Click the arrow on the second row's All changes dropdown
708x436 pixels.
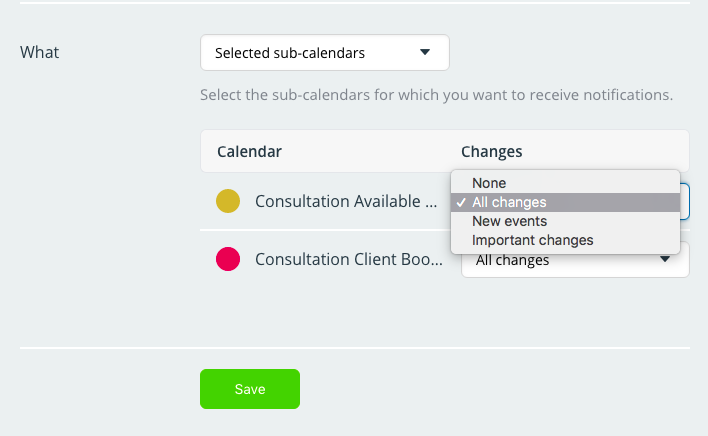click(664, 260)
